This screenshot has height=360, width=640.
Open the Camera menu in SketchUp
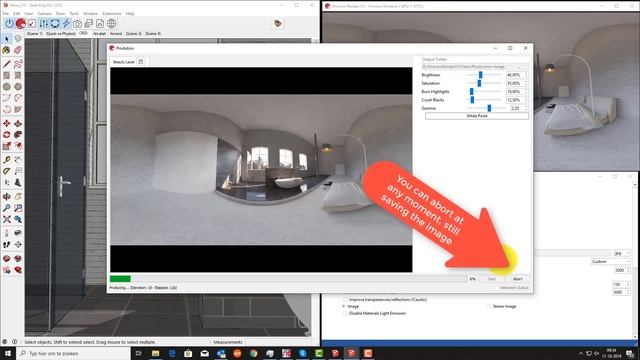(44, 13)
